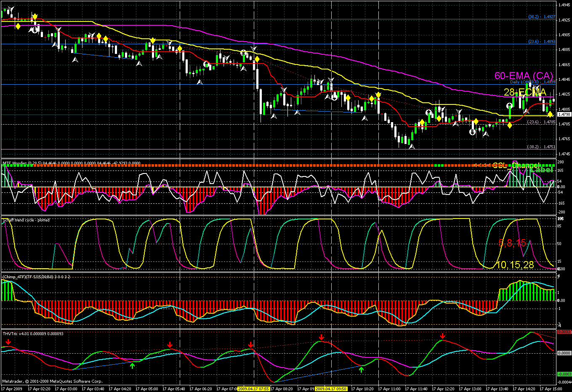Click the 17 Apr 15:00 time label
The width and height of the screenshot is (572, 392).
(552, 389)
